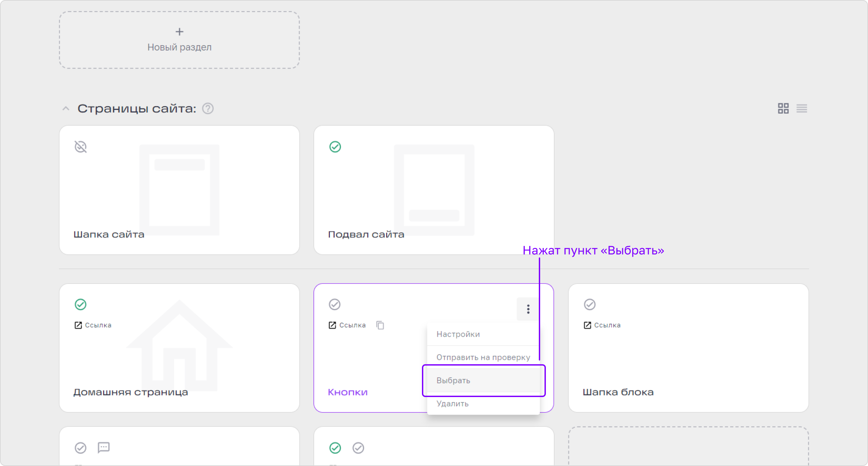Click green check on bottom-middle card
The height and width of the screenshot is (466, 868).
[x=335, y=448]
